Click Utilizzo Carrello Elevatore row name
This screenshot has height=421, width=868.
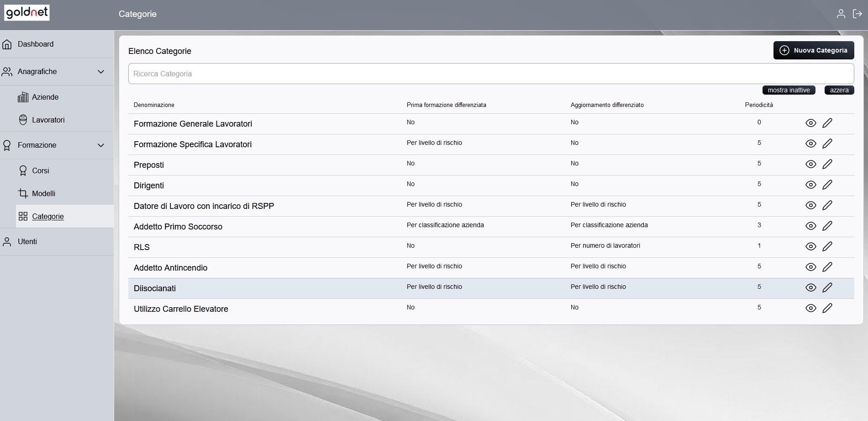pyautogui.click(x=181, y=309)
